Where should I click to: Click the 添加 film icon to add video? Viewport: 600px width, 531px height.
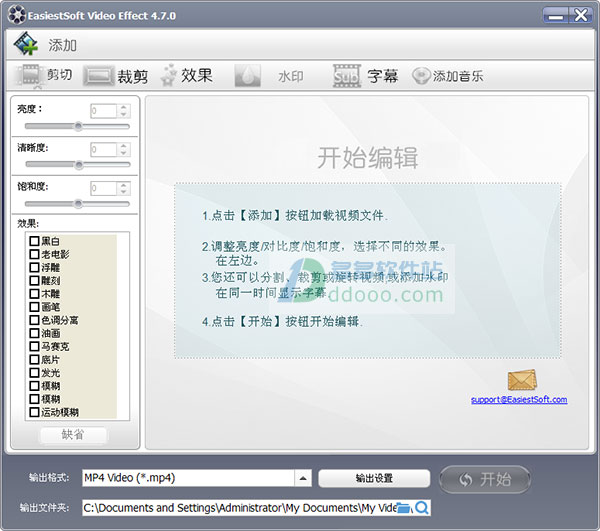[x=25, y=44]
